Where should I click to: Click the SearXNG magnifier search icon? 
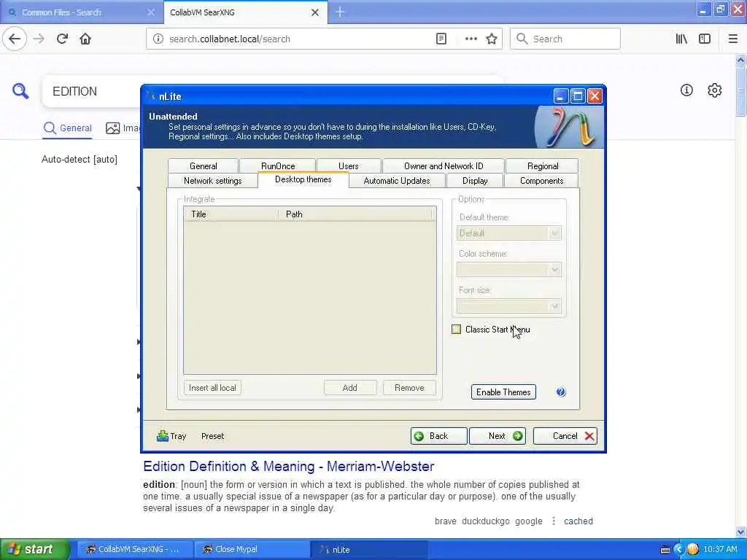click(x=20, y=90)
